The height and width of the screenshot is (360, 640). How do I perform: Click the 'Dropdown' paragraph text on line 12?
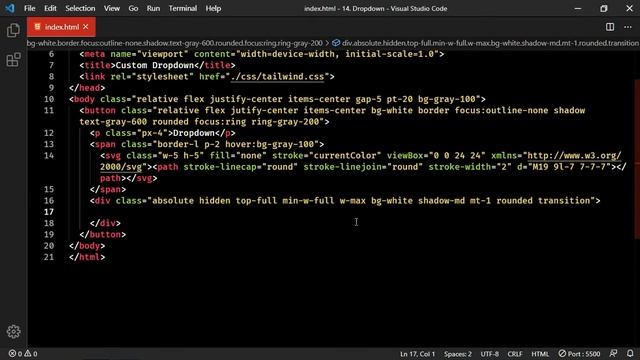click(x=194, y=133)
